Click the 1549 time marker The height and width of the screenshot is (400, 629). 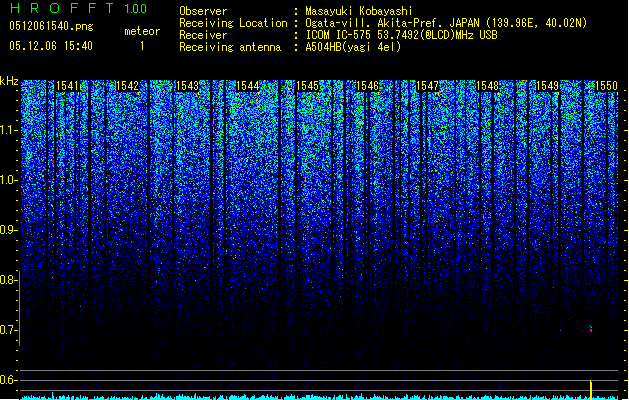(x=548, y=86)
